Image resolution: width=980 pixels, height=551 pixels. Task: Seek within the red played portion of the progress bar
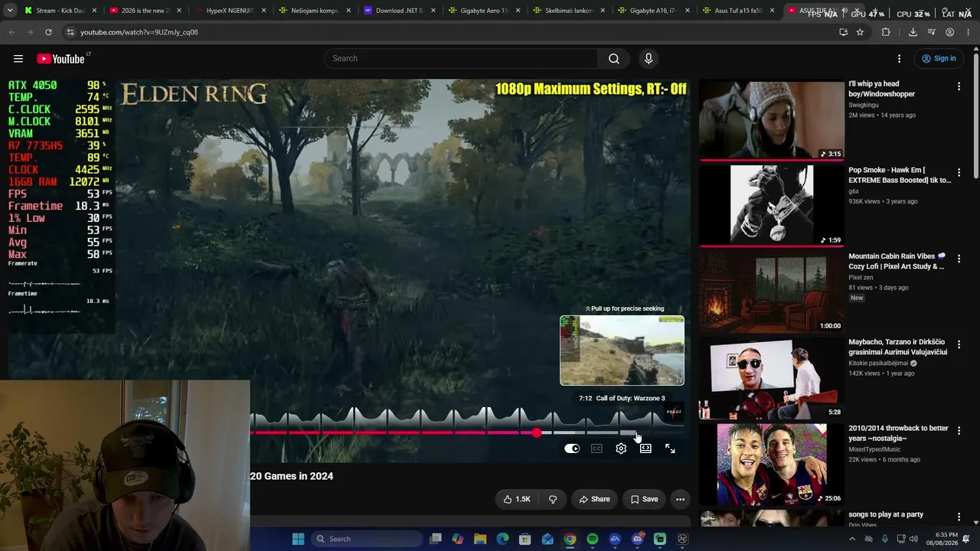393,433
